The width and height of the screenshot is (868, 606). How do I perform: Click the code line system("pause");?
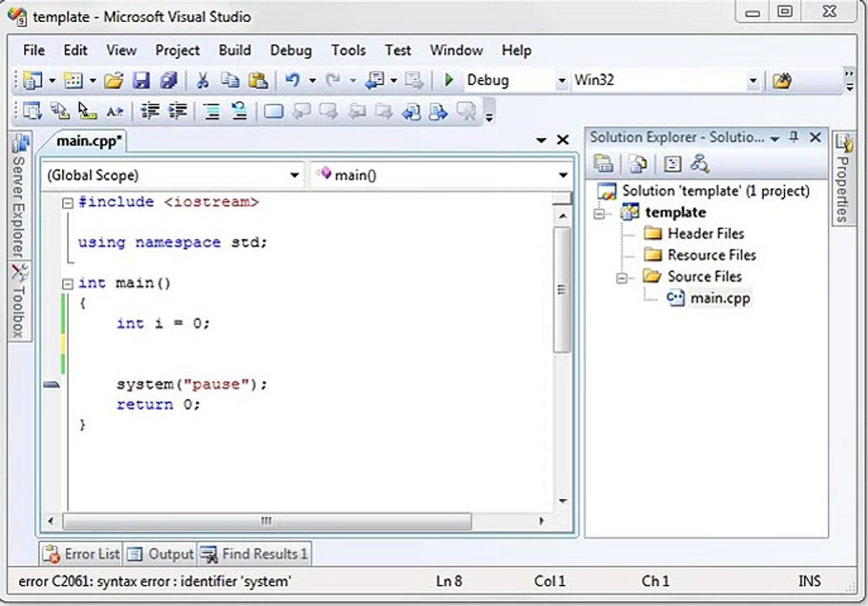pos(192,385)
